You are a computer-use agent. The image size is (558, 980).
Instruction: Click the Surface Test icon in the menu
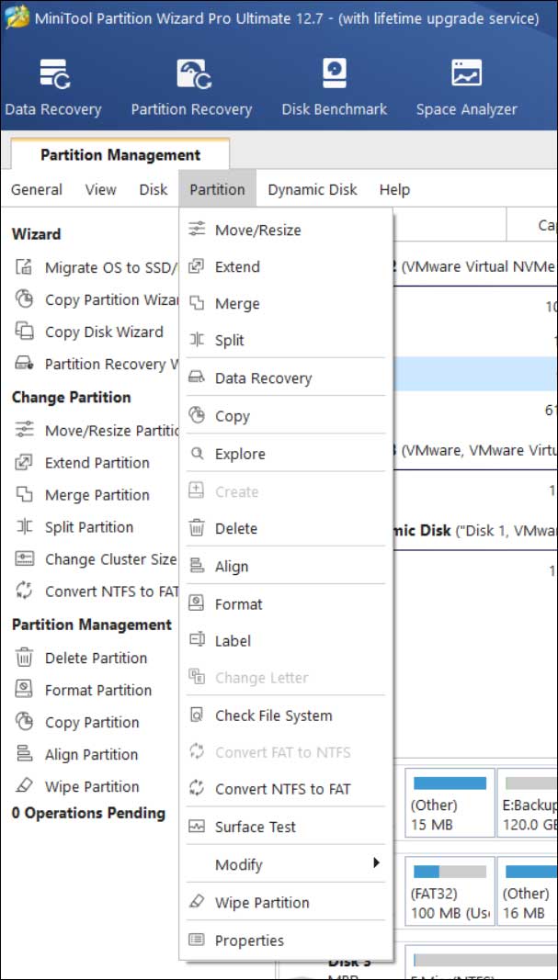tap(197, 827)
